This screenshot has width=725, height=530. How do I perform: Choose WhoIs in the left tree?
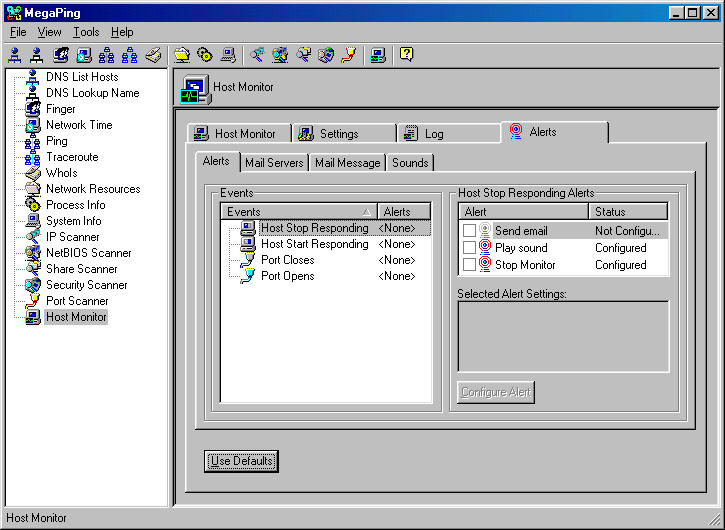(61, 173)
